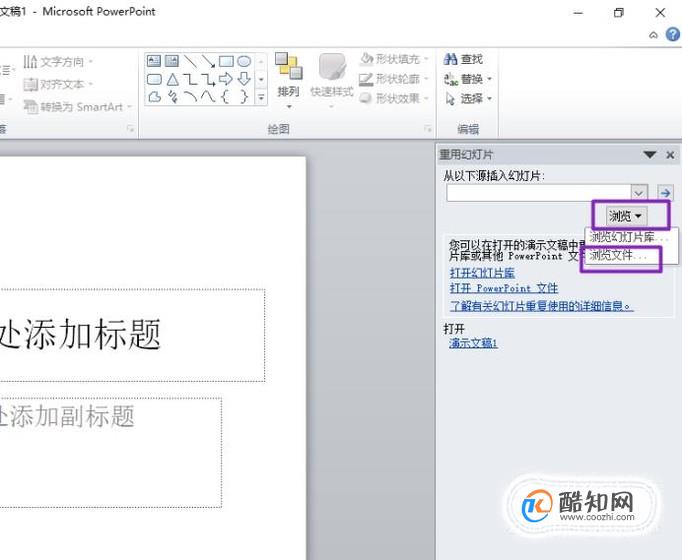The height and width of the screenshot is (560, 682).
Task: Click the insert slide source input field
Action: [538, 193]
